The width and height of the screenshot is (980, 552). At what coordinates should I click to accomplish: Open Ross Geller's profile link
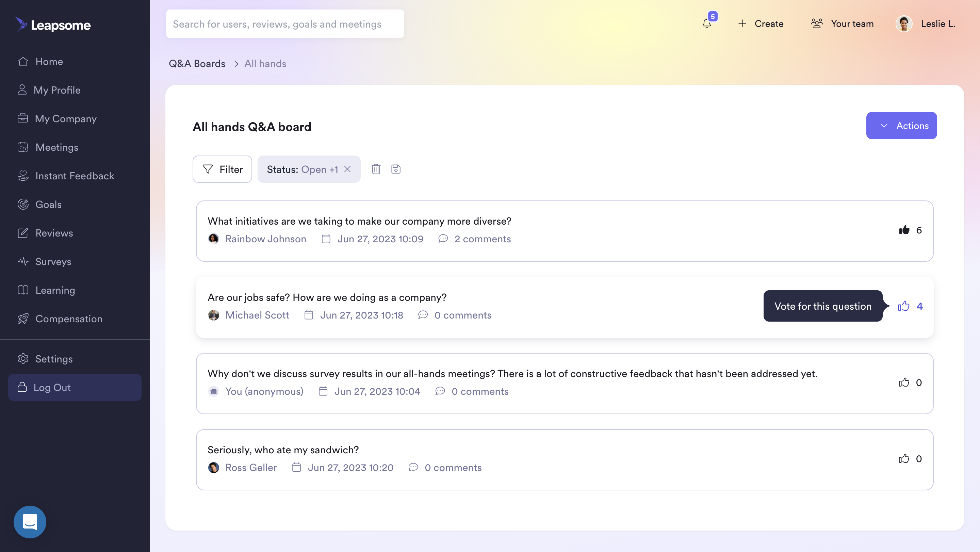click(251, 467)
